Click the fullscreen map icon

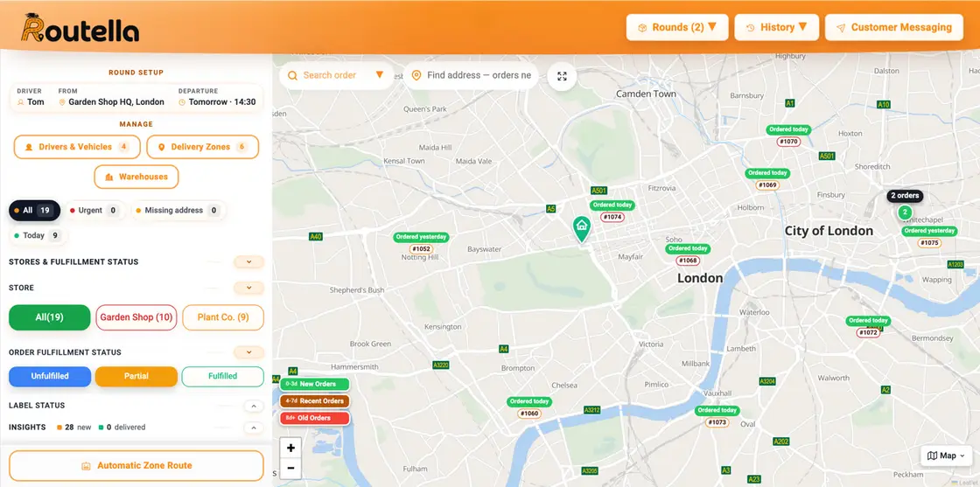click(562, 75)
